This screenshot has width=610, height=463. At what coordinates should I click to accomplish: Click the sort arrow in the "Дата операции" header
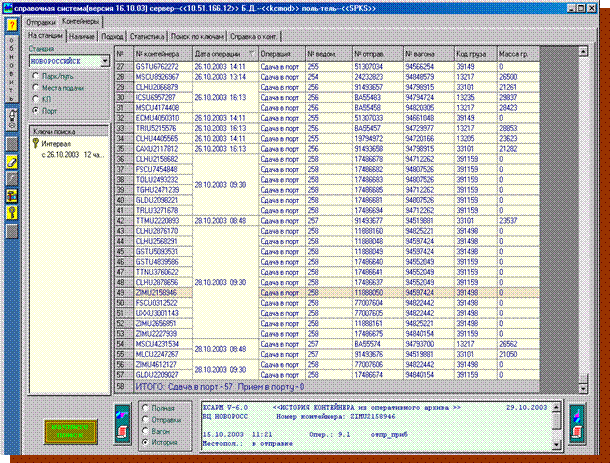252,54
